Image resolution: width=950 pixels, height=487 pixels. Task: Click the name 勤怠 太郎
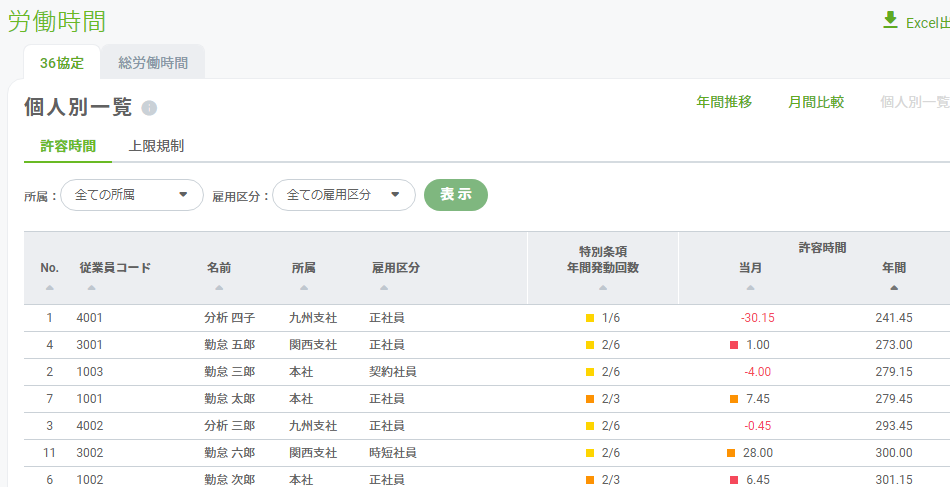point(230,399)
